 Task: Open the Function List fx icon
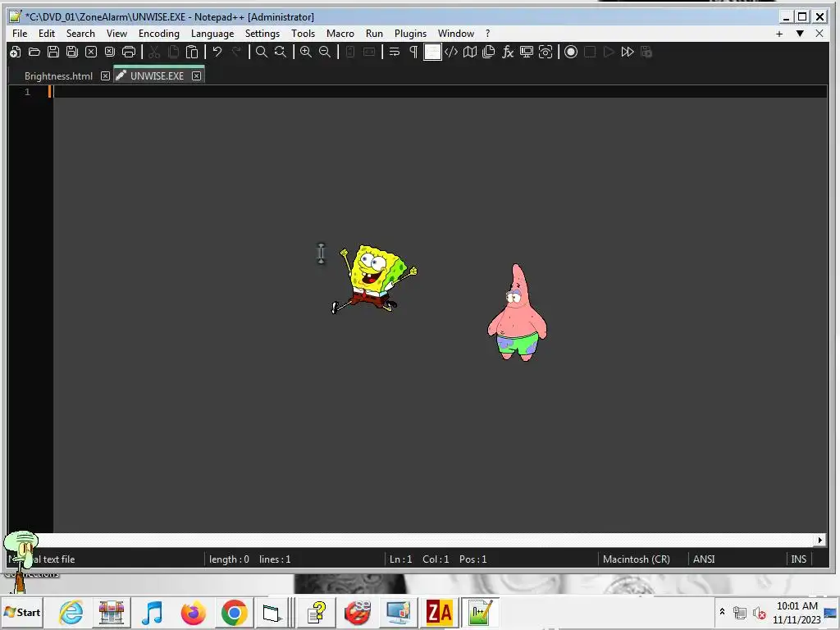(508, 52)
